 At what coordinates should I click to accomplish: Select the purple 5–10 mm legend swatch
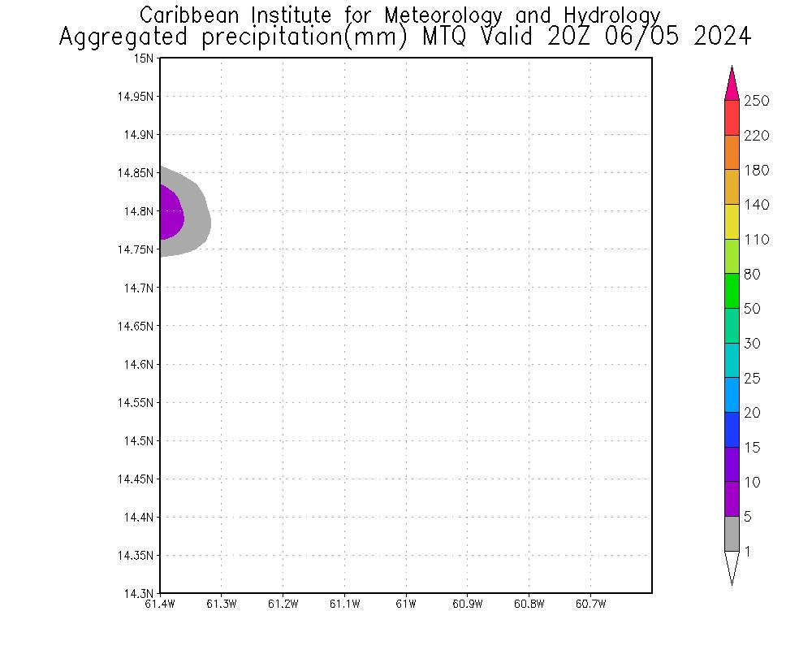(x=732, y=499)
